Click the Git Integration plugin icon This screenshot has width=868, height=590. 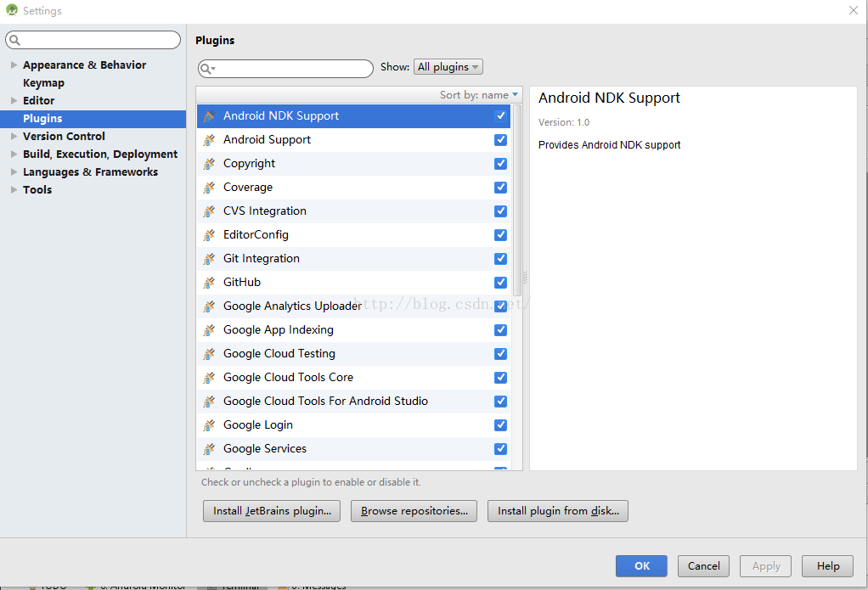pos(209,259)
